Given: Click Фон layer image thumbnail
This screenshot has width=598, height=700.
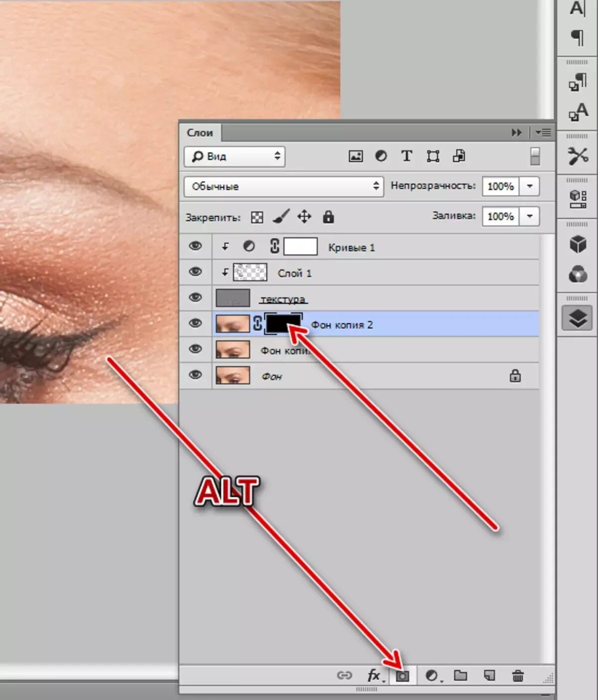Looking at the screenshot, I should point(233,376).
